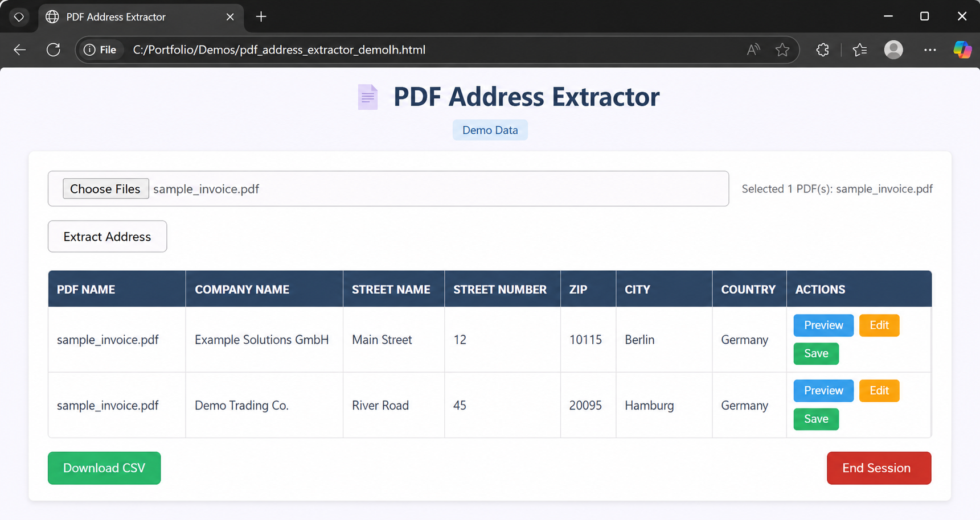980x520 pixels.
Task: Select the River Road cell
Action: 393,405
